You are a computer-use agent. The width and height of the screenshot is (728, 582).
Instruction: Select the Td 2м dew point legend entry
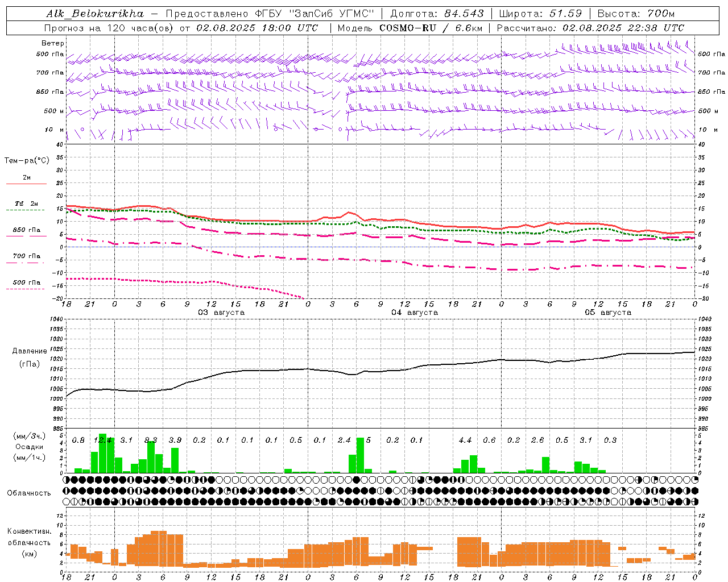27,206
